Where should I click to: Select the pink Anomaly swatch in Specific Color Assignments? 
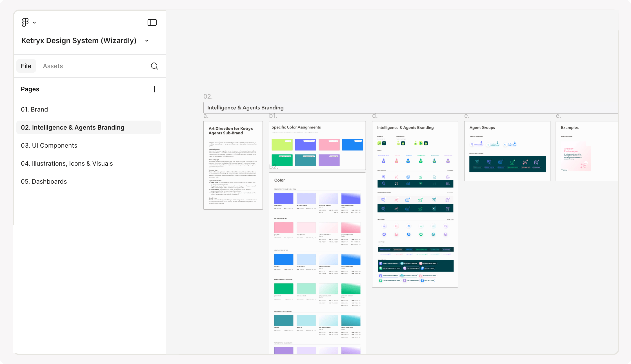(329, 145)
